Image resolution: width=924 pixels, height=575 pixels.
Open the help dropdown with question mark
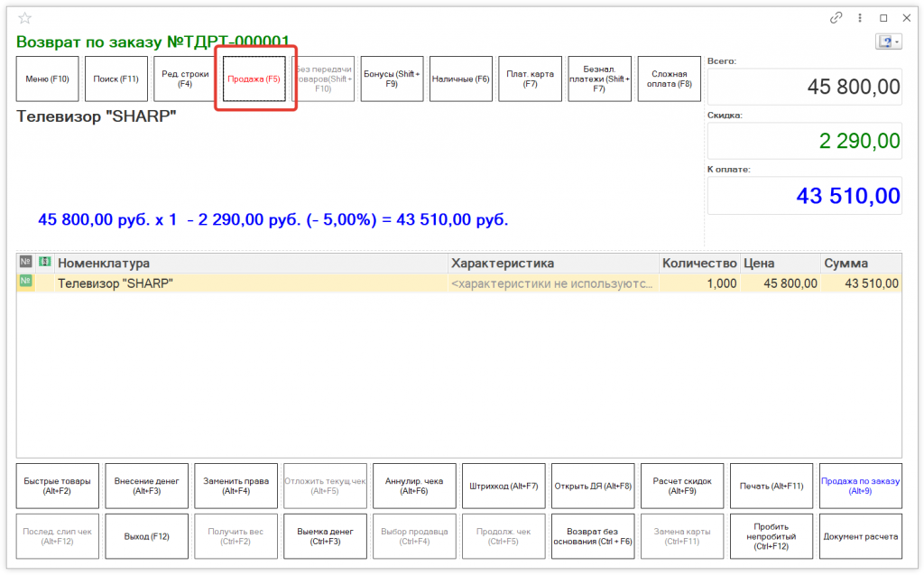888,42
